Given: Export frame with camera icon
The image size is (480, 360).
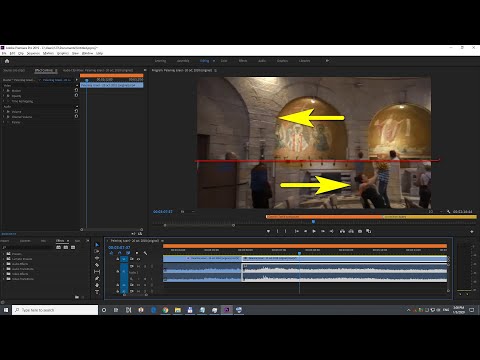Looking at the screenshot, I should point(360,231).
